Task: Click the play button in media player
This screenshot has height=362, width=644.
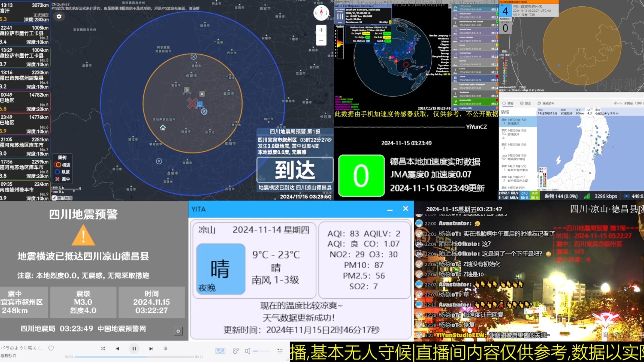Action: [x=134, y=349]
